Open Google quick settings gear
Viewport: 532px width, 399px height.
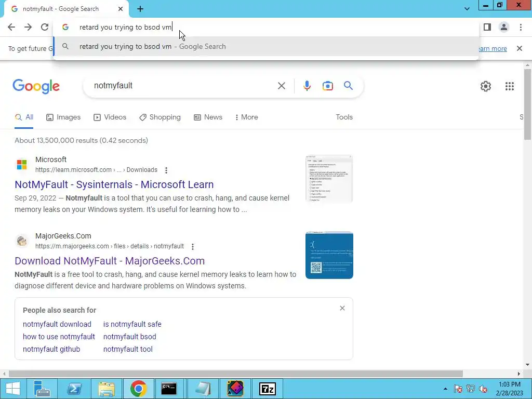[486, 86]
